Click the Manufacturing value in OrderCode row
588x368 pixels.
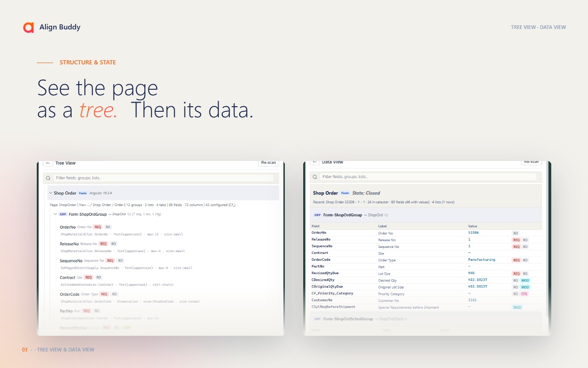pos(482,260)
